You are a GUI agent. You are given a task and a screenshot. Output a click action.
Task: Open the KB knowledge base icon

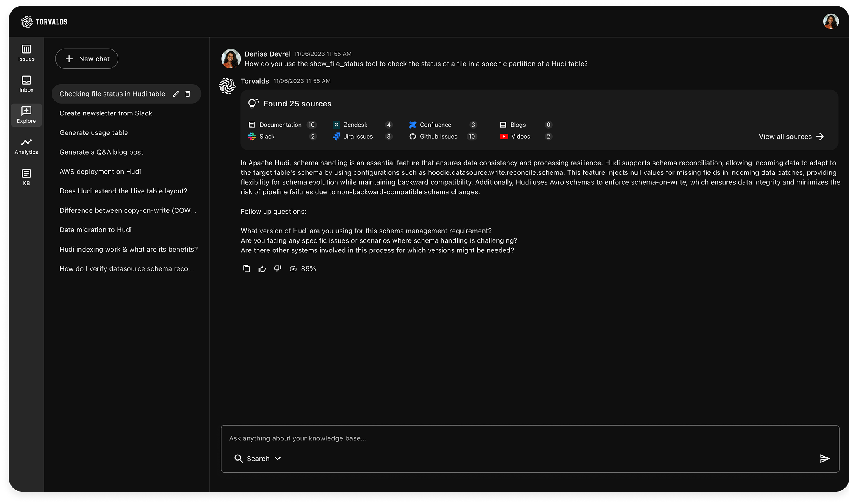point(26,177)
